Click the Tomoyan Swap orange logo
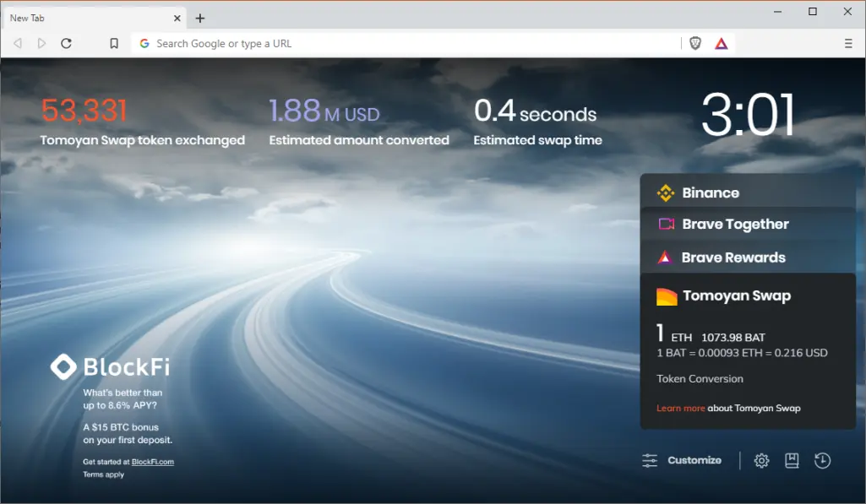This screenshot has width=866, height=504. 666,296
